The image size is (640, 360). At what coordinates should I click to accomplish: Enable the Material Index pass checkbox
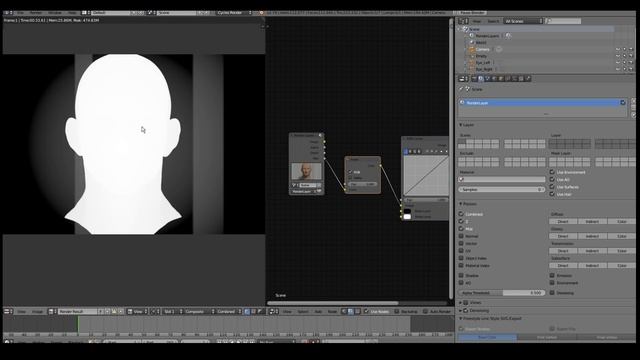(x=461, y=265)
